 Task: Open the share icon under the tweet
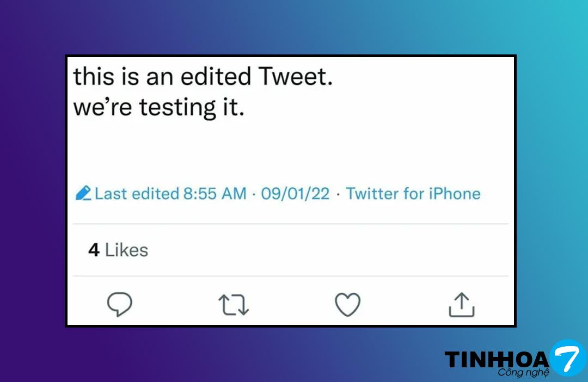461,305
